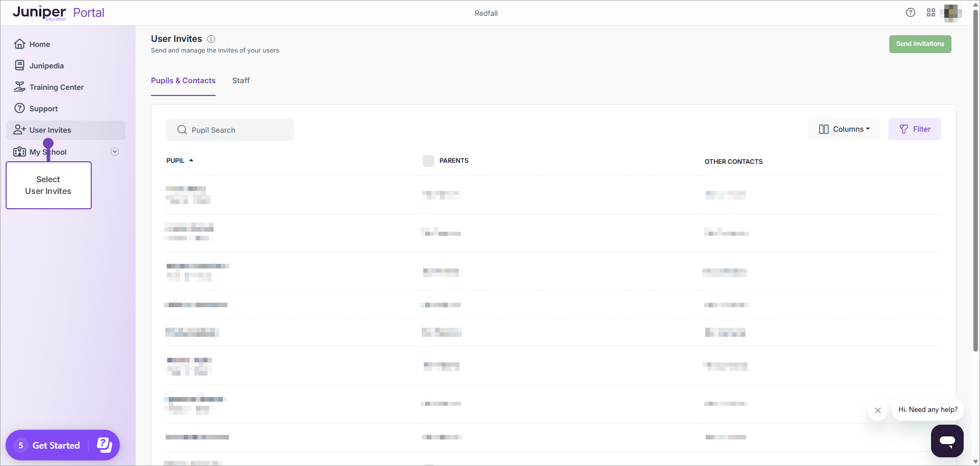Screen dimensions: 980x466
Task: Check the Parents select-all checkbox
Action: pyautogui.click(x=428, y=160)
